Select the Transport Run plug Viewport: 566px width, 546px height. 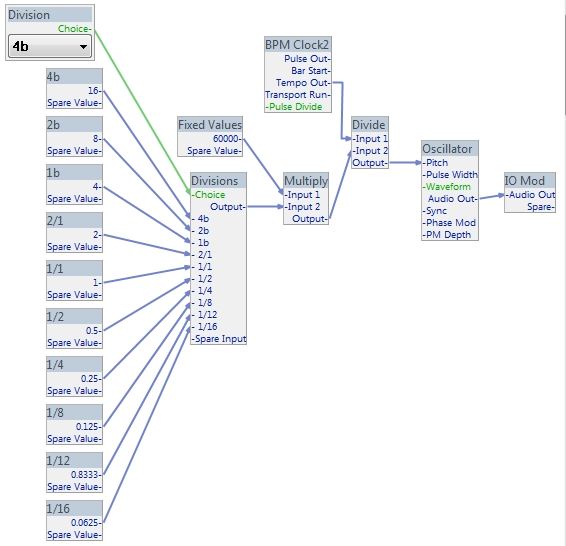point(298,95)
